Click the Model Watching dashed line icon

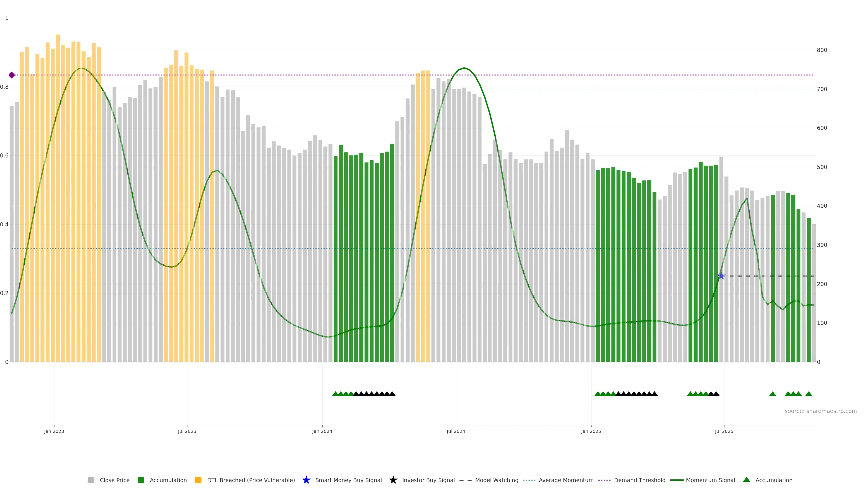(465, 480)
